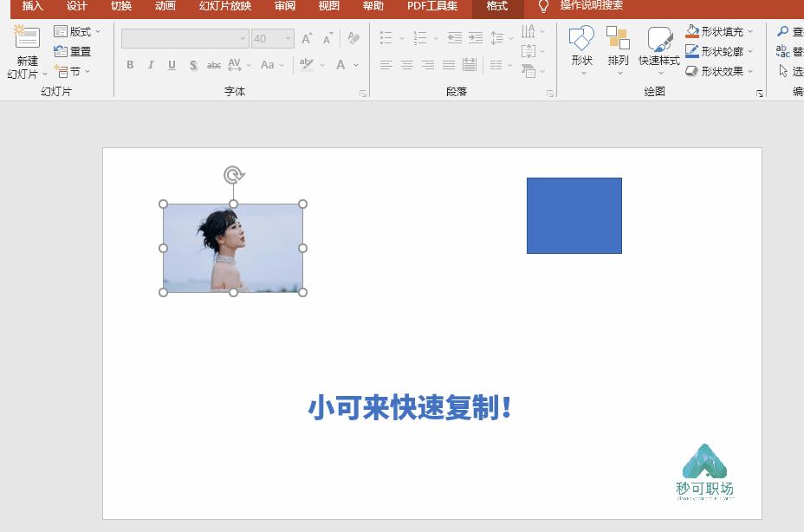Apply underline formatting
804x532 pixels.
tap(172, 65)
